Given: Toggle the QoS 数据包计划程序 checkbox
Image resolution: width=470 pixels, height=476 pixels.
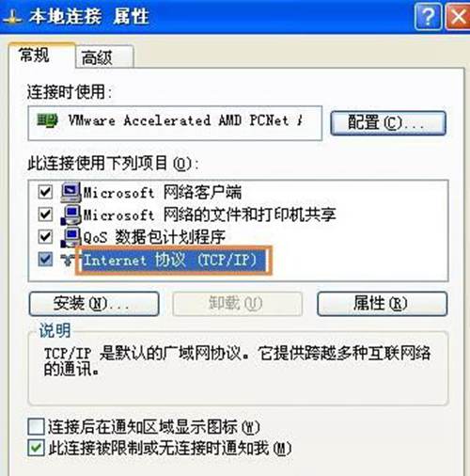Looking at the screenshot, I should pyautogui.click(x=45, y=237).
